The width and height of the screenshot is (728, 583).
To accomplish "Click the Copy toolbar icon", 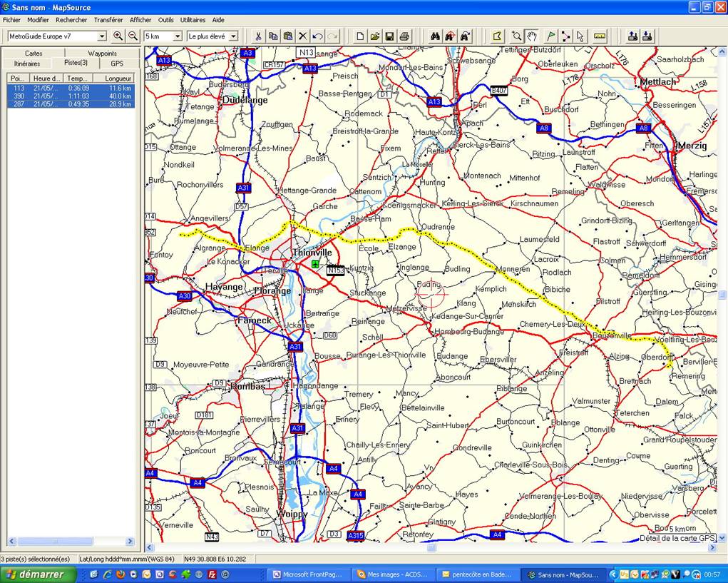I will click(x=273, y=36).
